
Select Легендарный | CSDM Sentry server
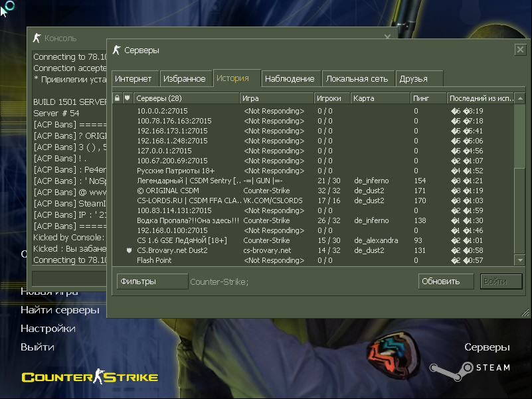click(x=189, y=181)
